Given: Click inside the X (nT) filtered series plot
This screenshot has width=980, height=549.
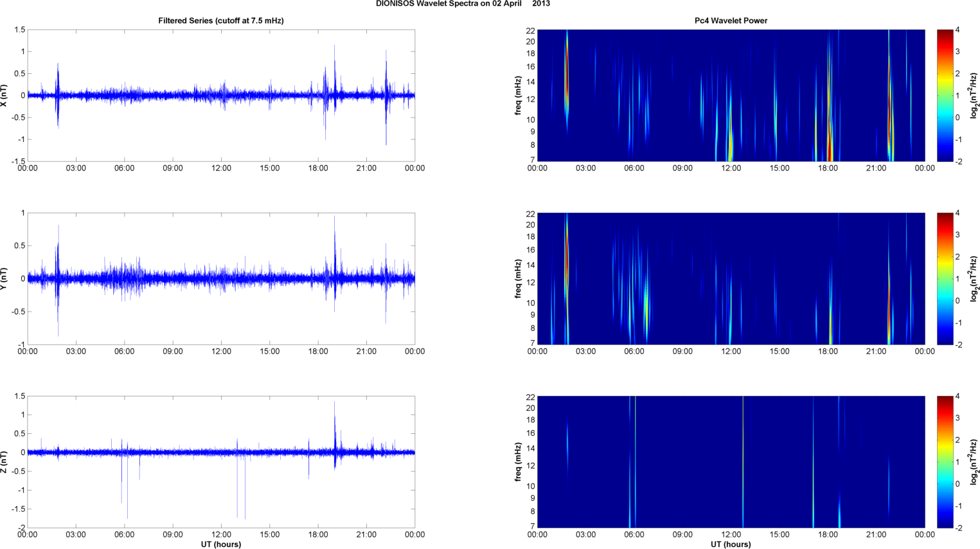Looking at the screenshot, I should [221, 95].
